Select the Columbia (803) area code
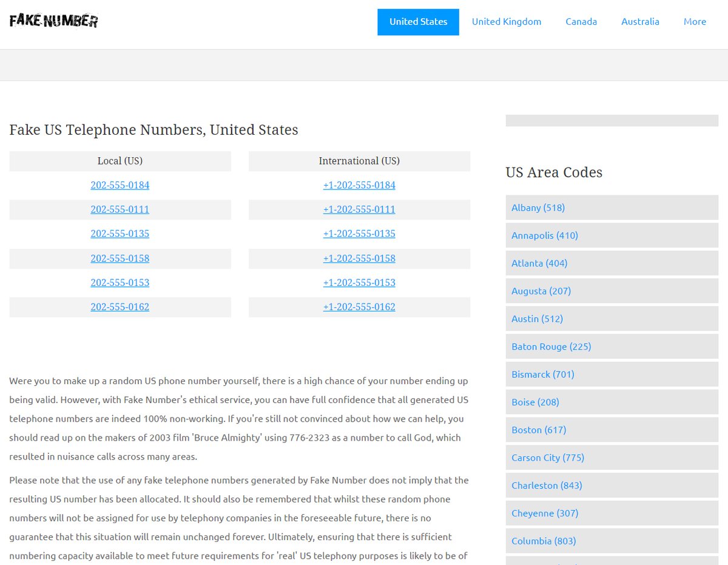Viewport: 728px width, 565px height. click(x=544, y=541)
